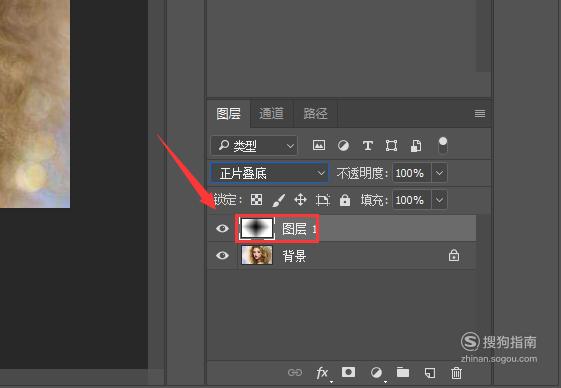Expand the 填充 slider arrow

[439, 200]
